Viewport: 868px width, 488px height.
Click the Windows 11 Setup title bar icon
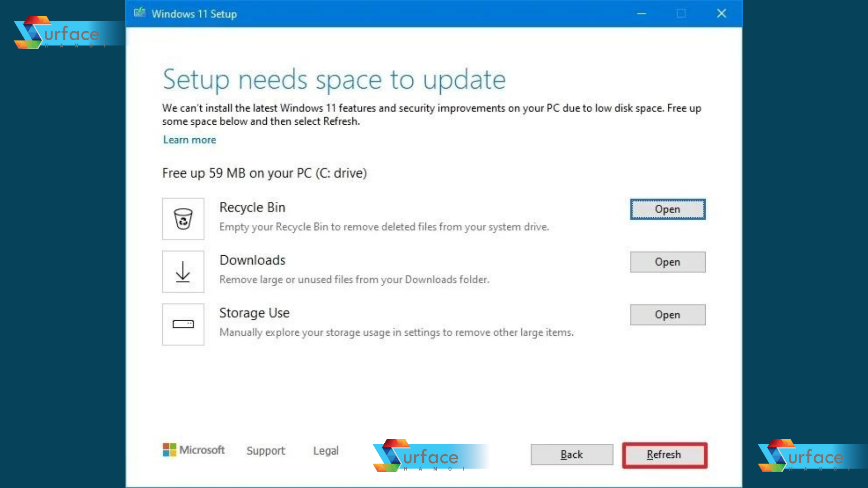pyautogui.click(x=140, y=13)
